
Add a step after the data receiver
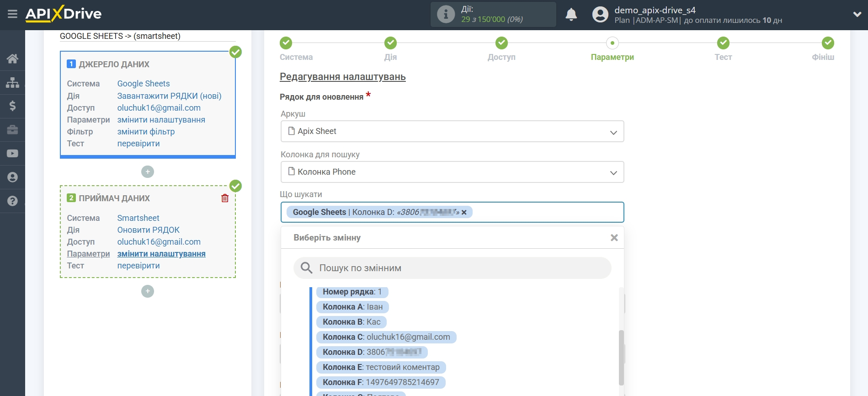coord(148,291)
